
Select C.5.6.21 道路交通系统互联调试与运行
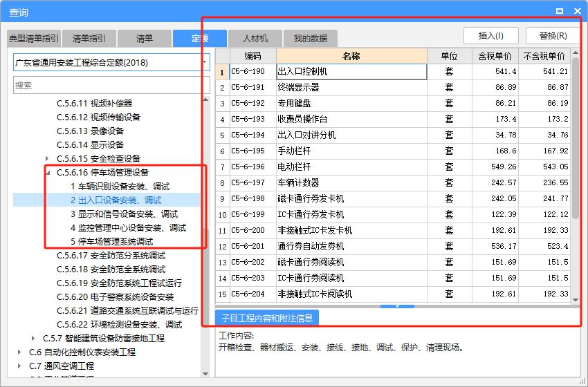click(127, 311)
